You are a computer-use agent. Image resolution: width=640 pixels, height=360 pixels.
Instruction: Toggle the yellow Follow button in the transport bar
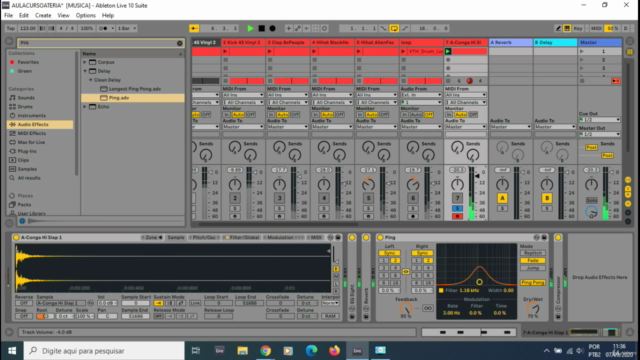(x=194, y=28)
